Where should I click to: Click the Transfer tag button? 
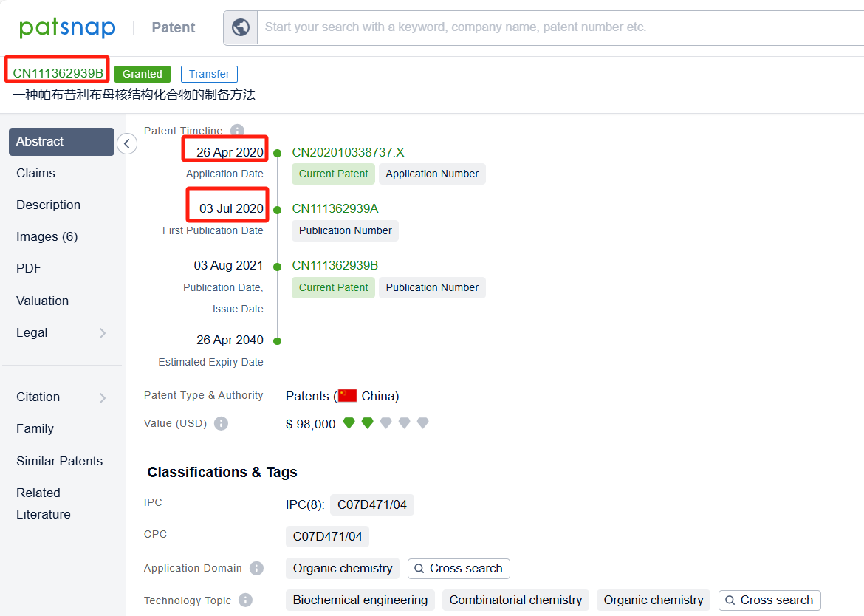point(209,74)
